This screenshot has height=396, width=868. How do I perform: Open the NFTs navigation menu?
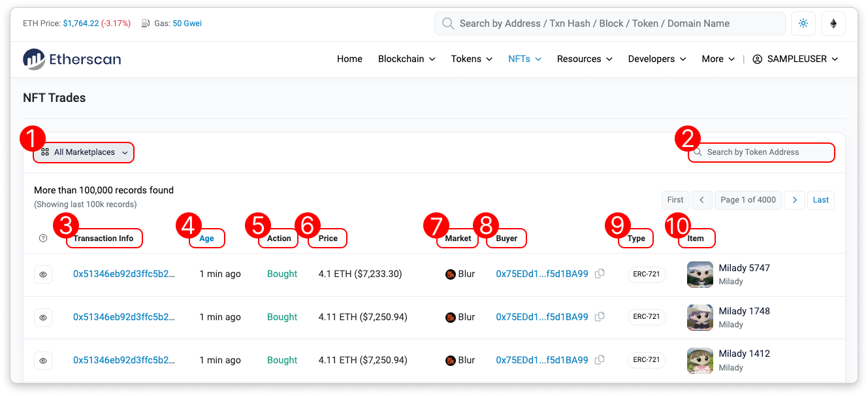pos(524,59)
